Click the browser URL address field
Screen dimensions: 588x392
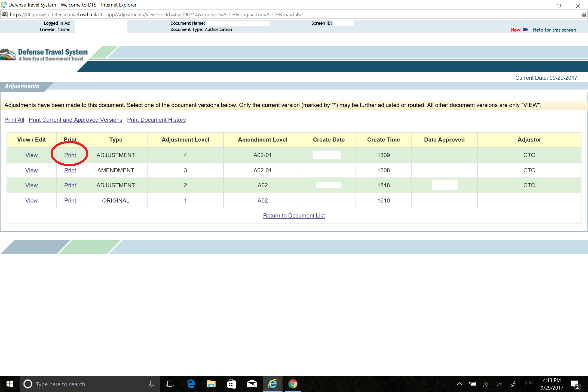pos(294,14)
